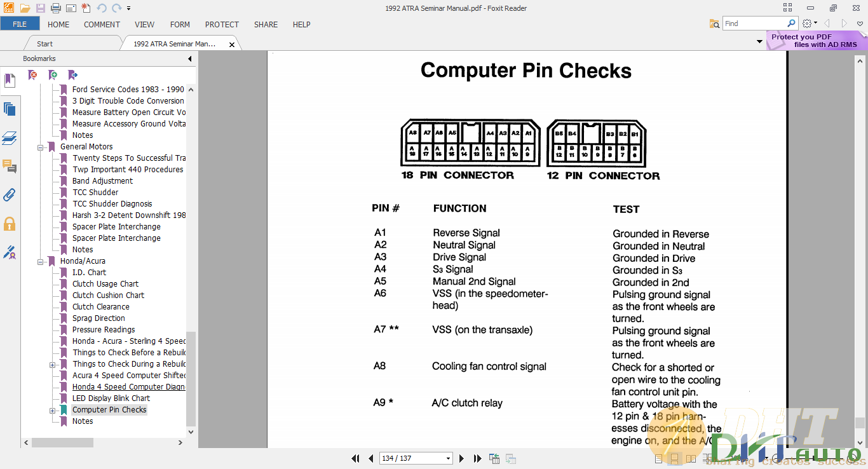This screenshot has width=868, height=469.
Task: Open the Digital Signatures panel icon
Action: point(10,252)
